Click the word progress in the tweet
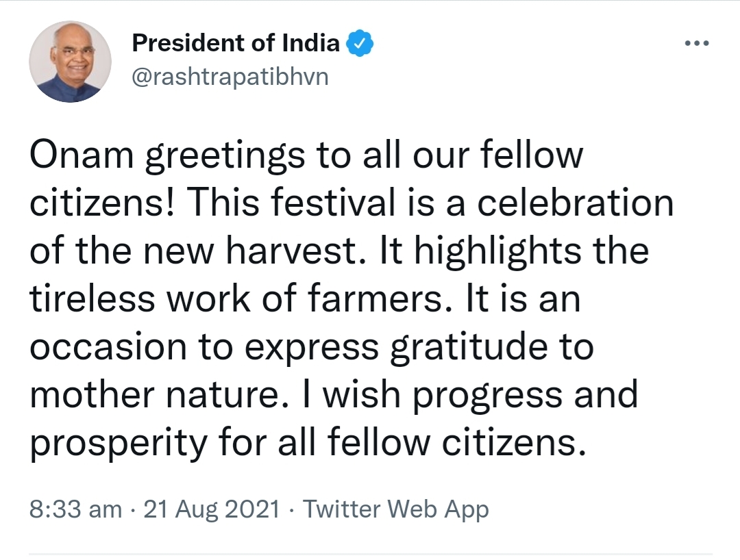The width and height of the screenshot is (740, 560). 488,396
